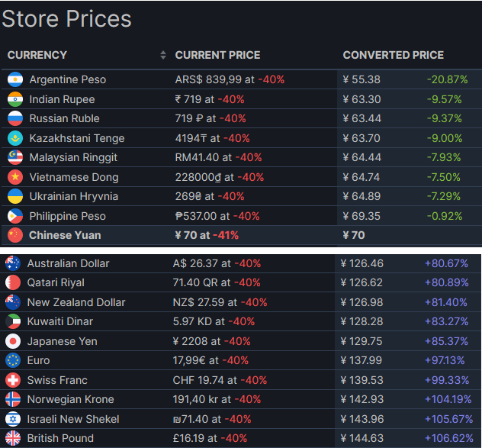The width and height of the screenshot is (482, 448).
Task: Select the Kuwaiti Dinar currency name
Action: tap(60, 321)
